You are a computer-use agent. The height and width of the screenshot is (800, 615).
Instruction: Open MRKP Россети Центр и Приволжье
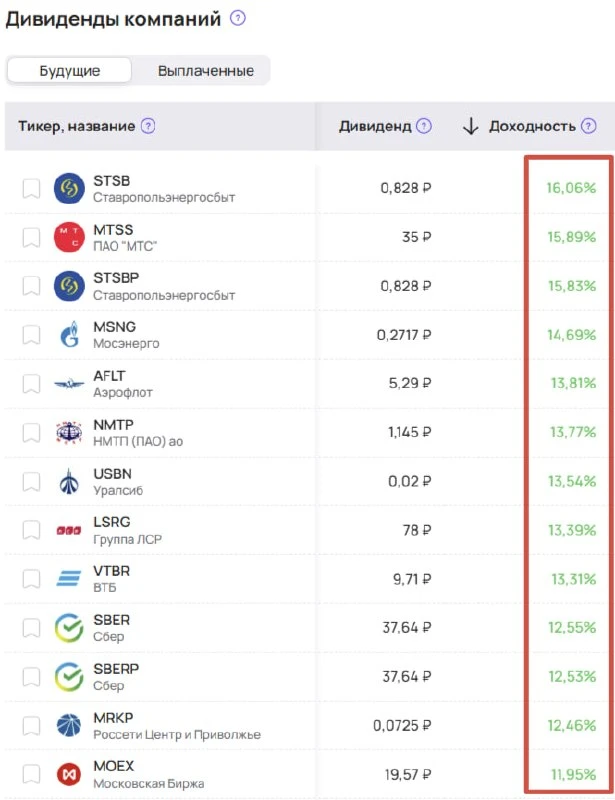point(177,726)
